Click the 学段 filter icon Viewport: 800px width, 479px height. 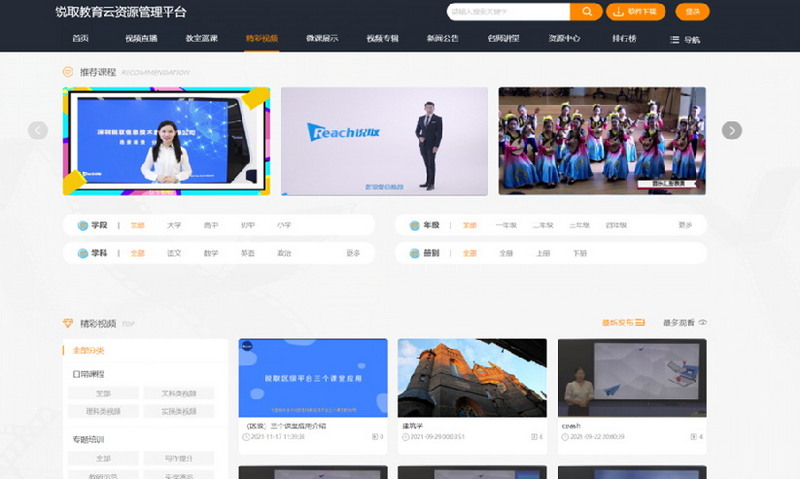pyautogui.click(x=83, y=225)
